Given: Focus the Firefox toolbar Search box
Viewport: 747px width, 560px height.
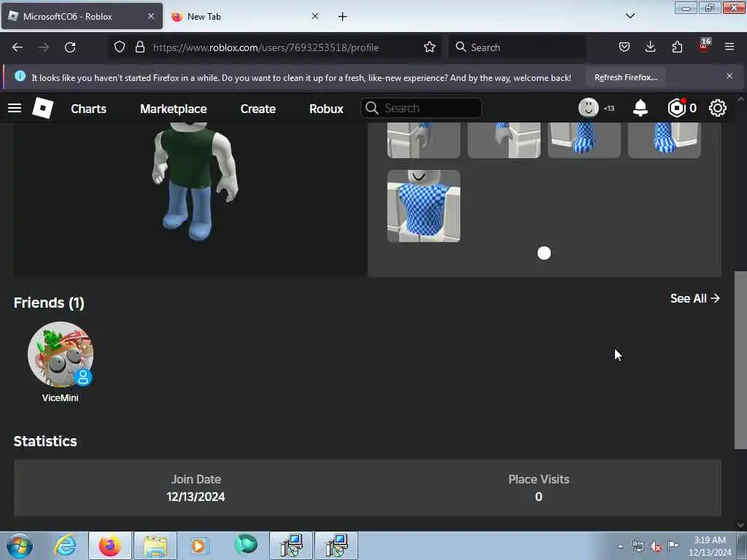Looking at the screenshot, I should coord(517,47).
